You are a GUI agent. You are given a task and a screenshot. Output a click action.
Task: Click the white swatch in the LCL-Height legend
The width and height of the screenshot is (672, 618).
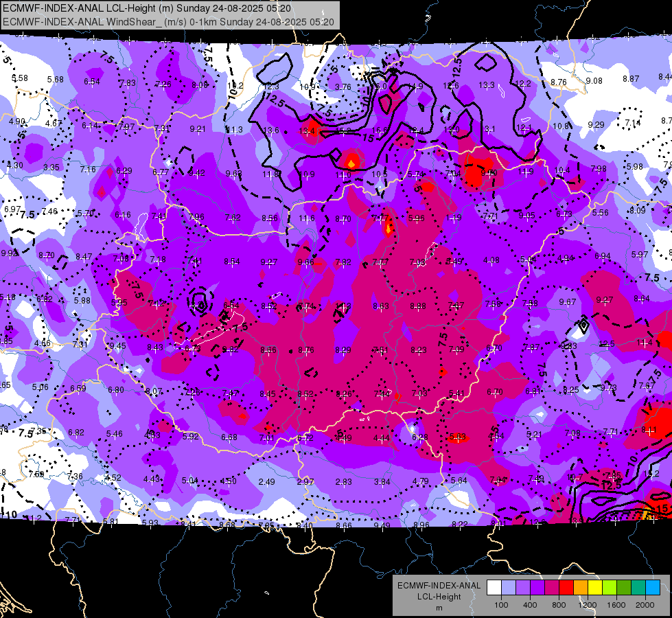(x=494, y=588)
